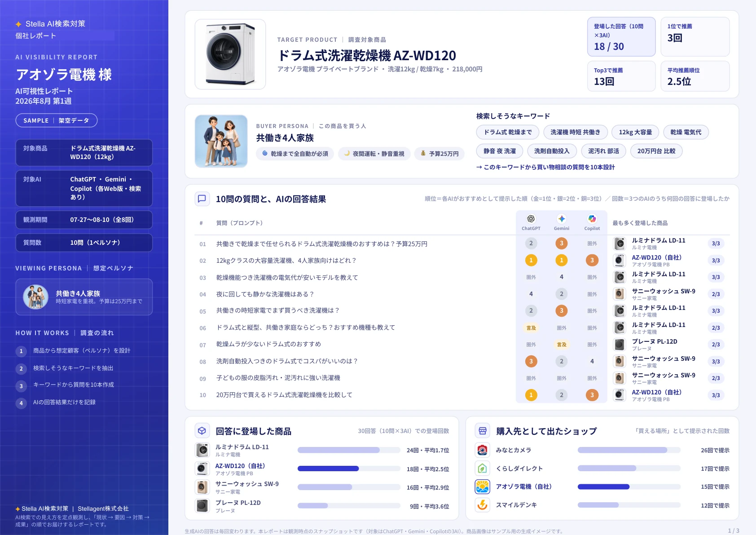Click the chat bubble icon beside 10問の質問と、AIの回答結果
This screenshot has height=535, width=756.
(x=202, y=199)
